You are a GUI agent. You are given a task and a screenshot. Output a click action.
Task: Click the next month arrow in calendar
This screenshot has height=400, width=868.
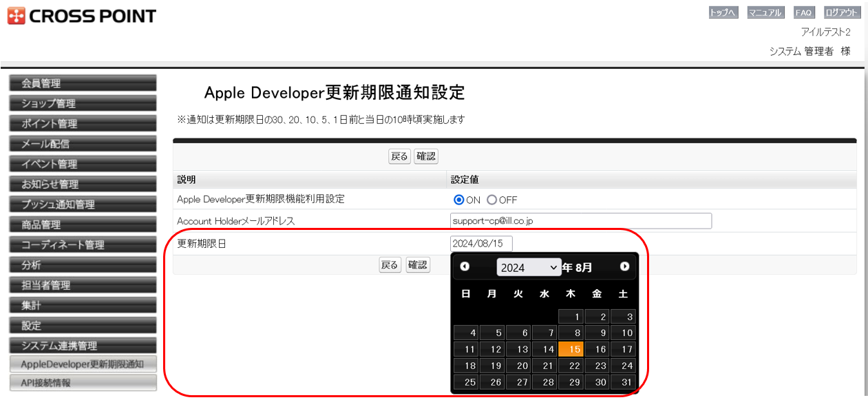(x=624, y=267)
